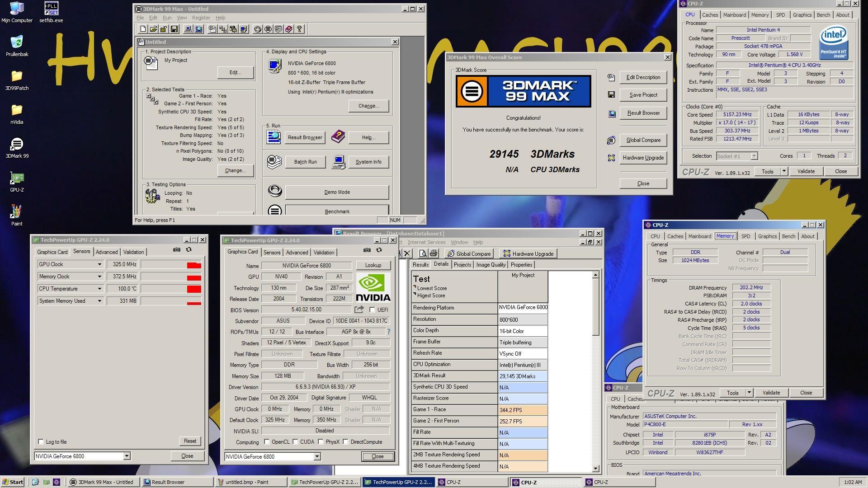Toggle OpenCL computing checkbox
This screenshot has height=488, width=868.
pyautogui.click(x=267, y=442)
